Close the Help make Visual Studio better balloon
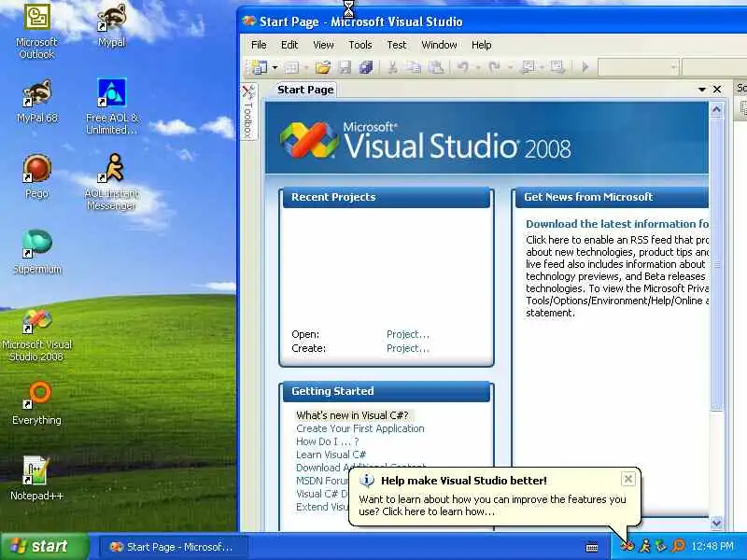 click(x=627, y=479)
